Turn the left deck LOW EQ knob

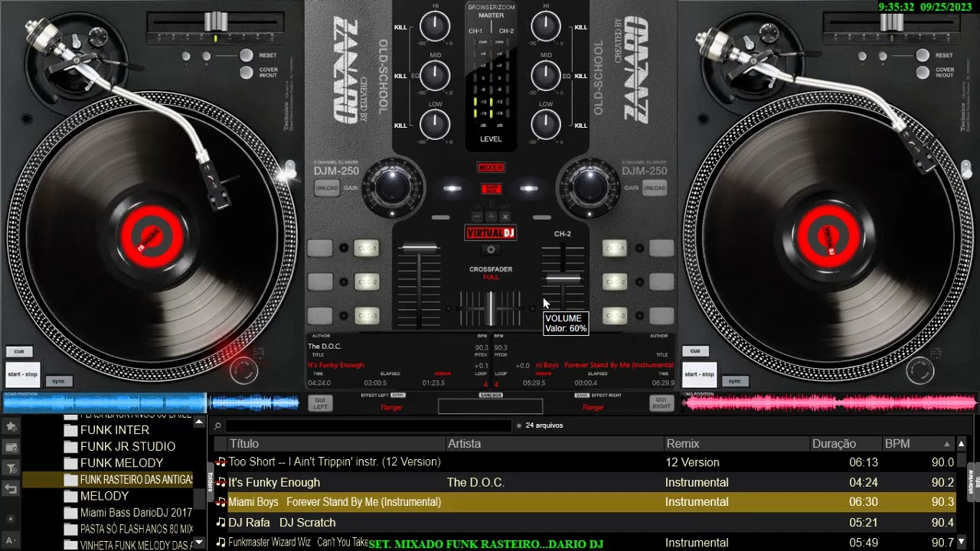[x=435, y=125]
